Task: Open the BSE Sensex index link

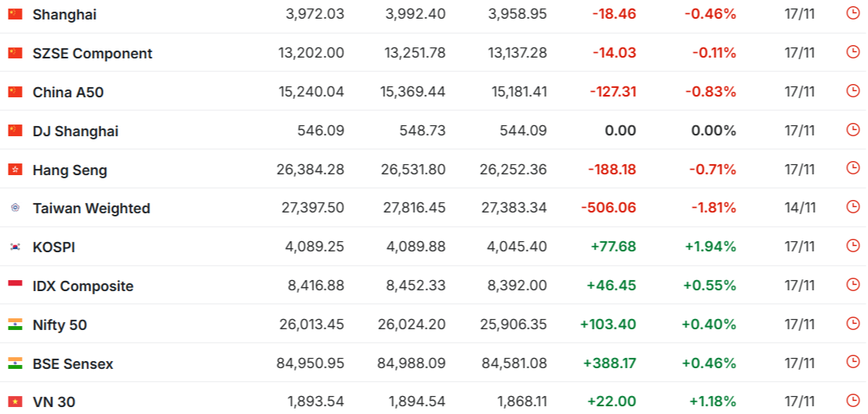Action: (x=72, y=364)
